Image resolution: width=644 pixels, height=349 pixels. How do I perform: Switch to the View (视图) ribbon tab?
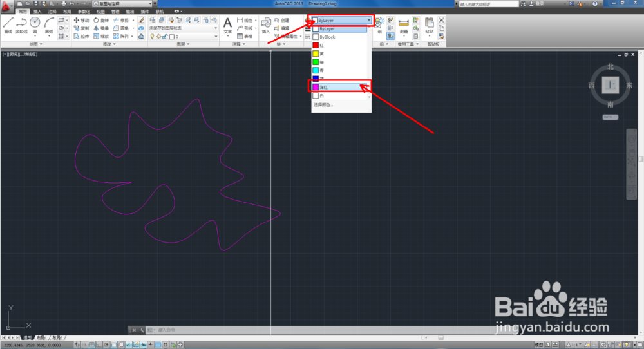pyautogui.click(x=100, y=12)
